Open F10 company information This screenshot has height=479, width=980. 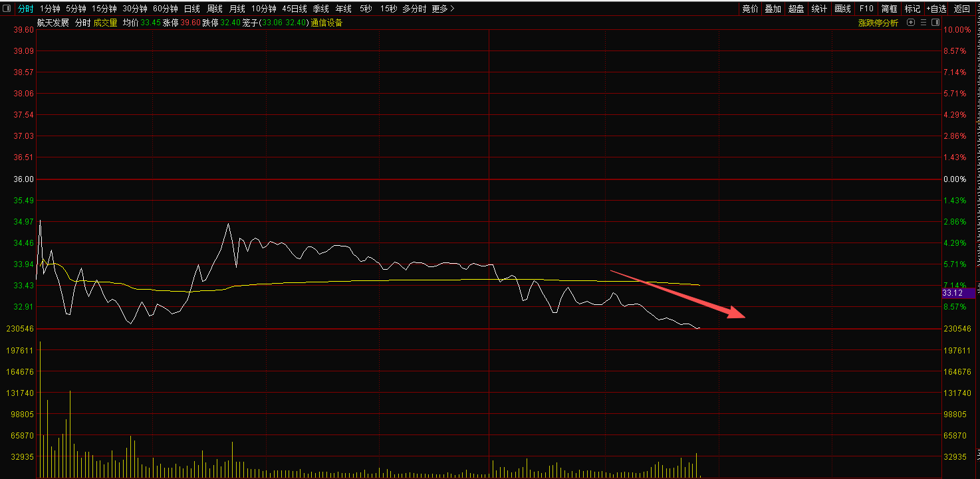(866, 9)
